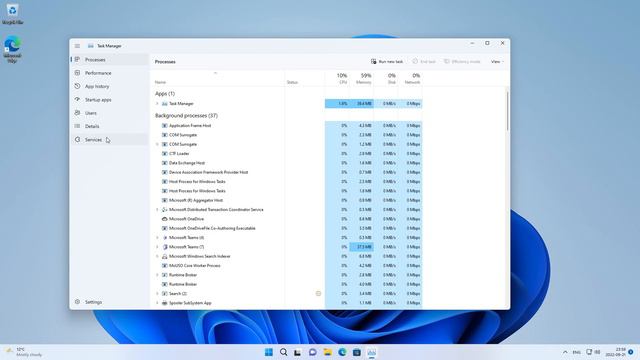Click the Microsoft OneDrive cloud icon
Screen dimensions: 640x360
(164, 219)
